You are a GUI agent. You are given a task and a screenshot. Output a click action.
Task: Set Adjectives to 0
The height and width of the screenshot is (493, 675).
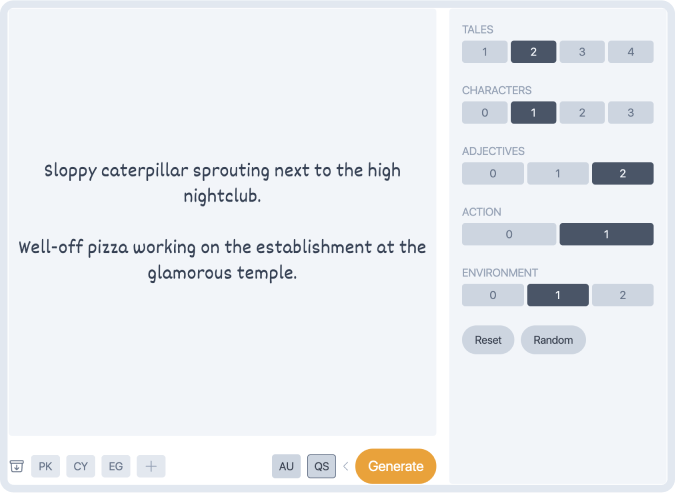pyautogui.click(x=493, y=174)
